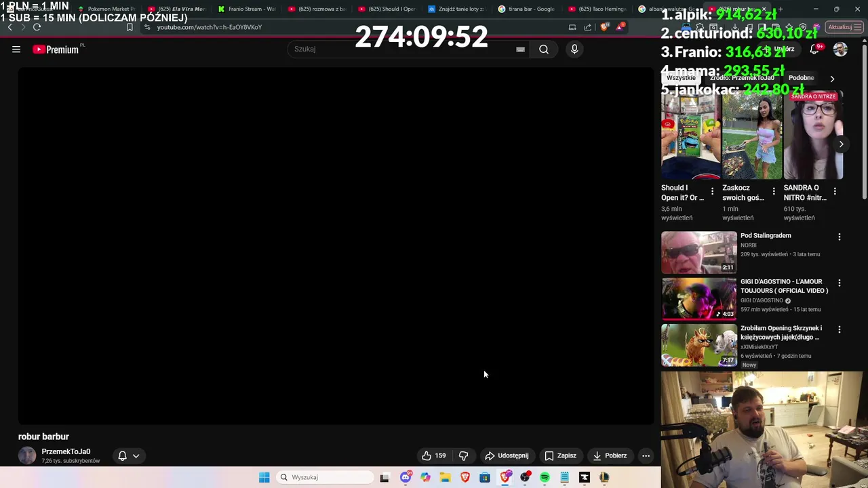
Task: Click the Pobierz download button
Action: tap(610, 455)
